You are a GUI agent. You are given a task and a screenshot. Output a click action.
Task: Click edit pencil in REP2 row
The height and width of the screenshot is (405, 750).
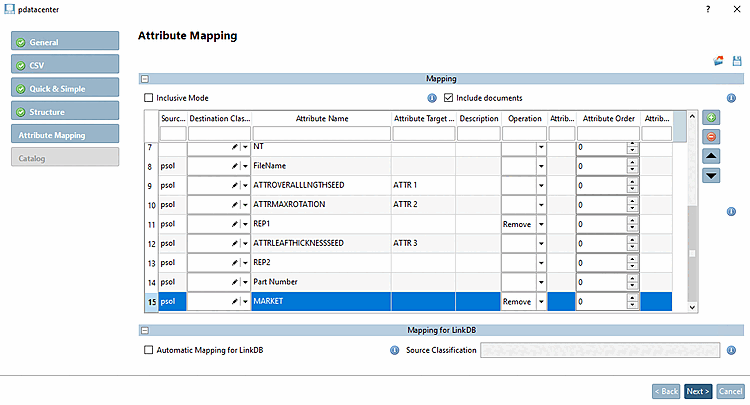[x=234, y=263]
